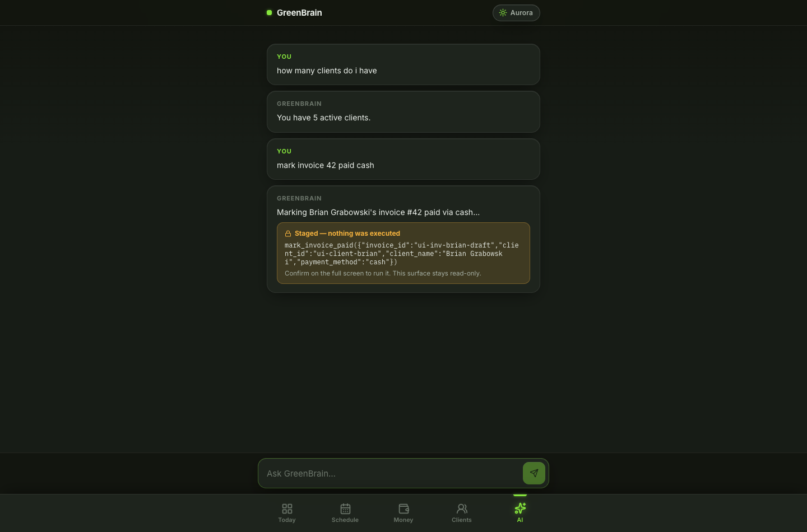Click 'Confirm on the full screen' note
807x532 pixels.
(383, 273)
